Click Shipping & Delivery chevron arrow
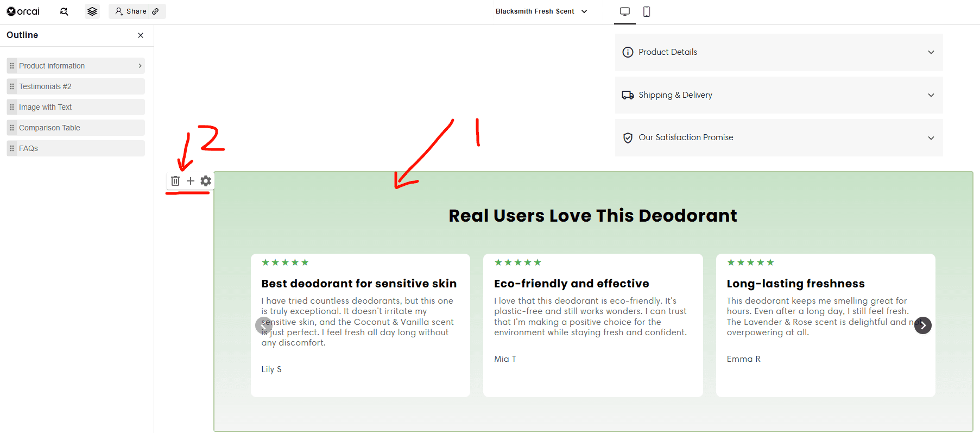Image resolution: width=980 pixels, height=433 pixels. pos(931,95)
